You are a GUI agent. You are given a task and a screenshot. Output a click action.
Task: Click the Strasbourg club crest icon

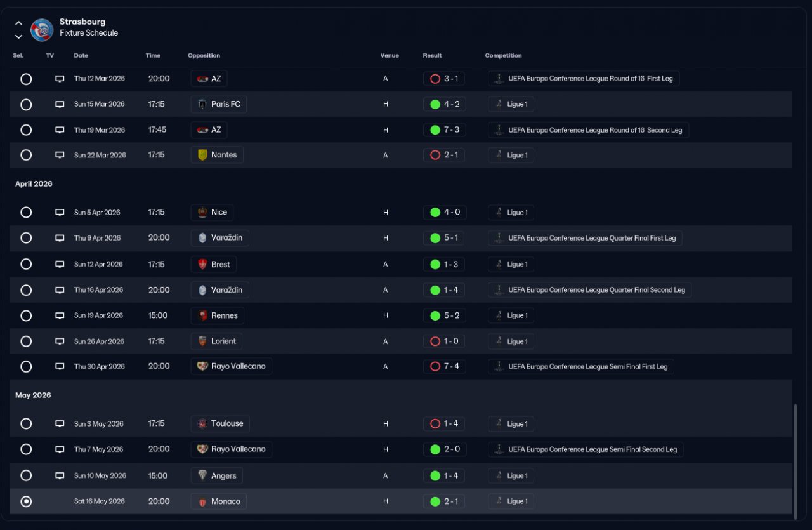pyautogui.click(x=42, y=29)
